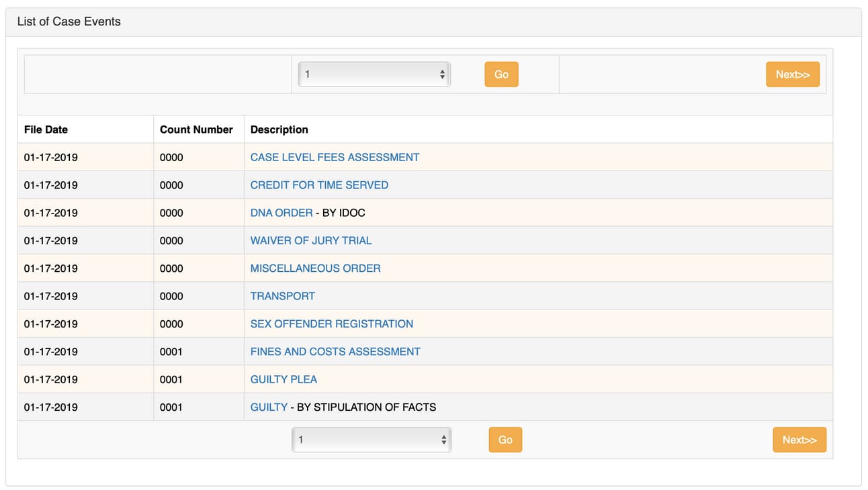The image size is (868, 490).
Task: Open the DNA ORDER link
Action: tap(281, 213)
